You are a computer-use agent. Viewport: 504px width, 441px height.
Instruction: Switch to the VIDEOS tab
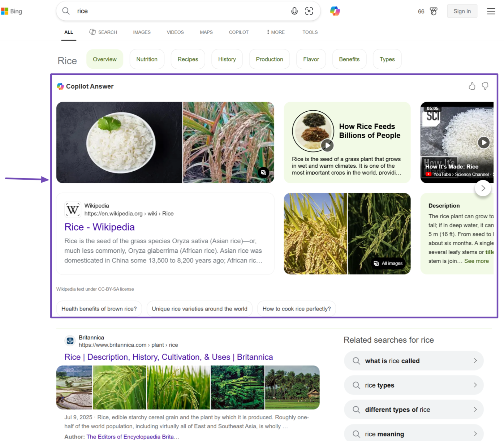(175, 32)
